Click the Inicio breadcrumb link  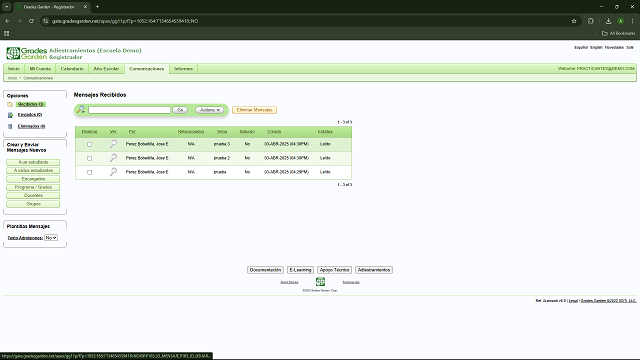[x=13, y=78]
